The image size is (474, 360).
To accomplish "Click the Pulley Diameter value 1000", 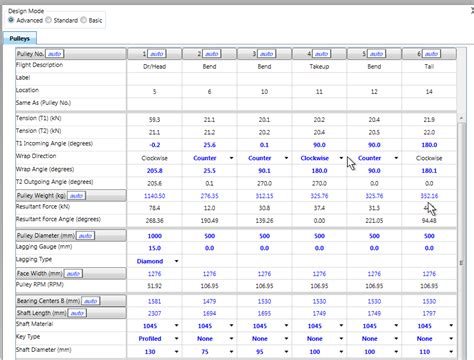I will point(155,236).
